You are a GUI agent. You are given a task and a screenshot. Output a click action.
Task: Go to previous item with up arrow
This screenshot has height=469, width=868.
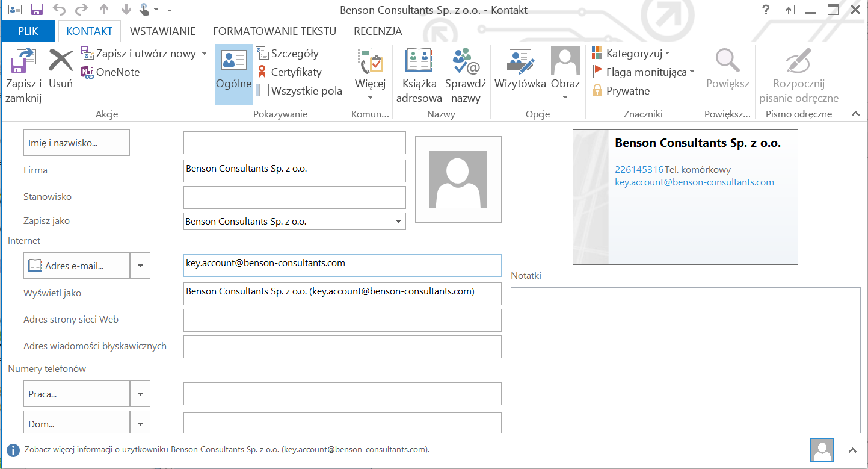coord(104,10)
